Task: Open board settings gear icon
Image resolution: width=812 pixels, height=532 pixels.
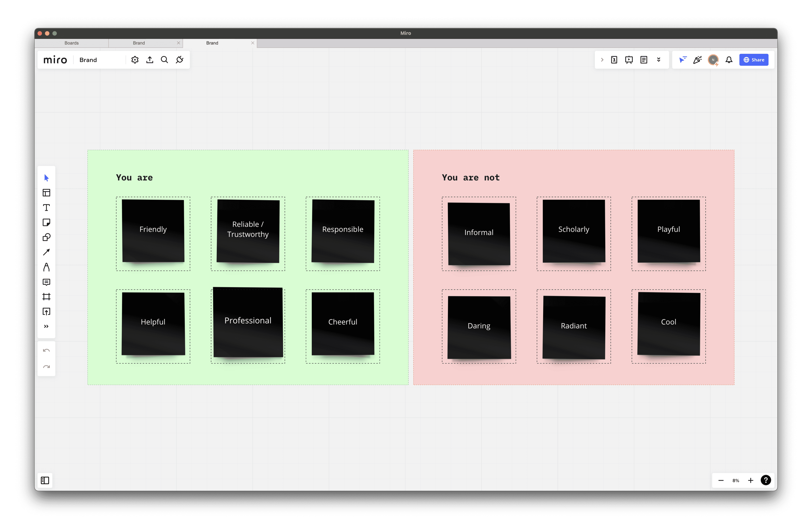Action: tap(135, 60)
